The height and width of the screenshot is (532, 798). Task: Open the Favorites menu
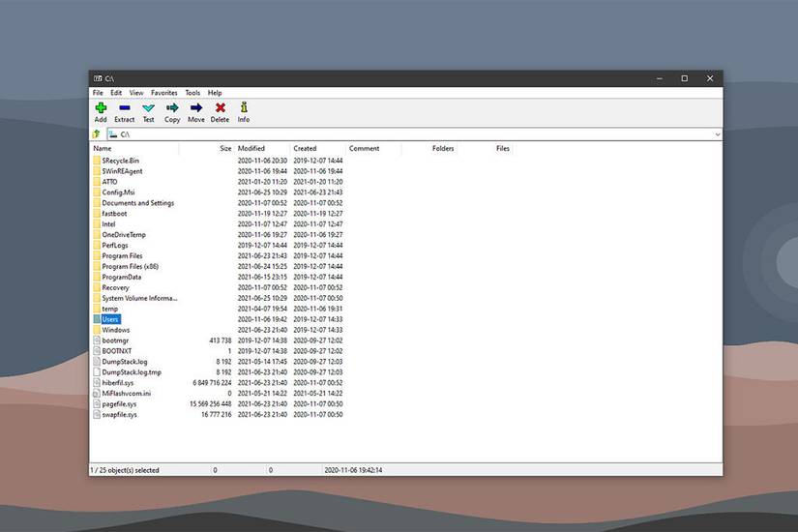coord(163,93)
